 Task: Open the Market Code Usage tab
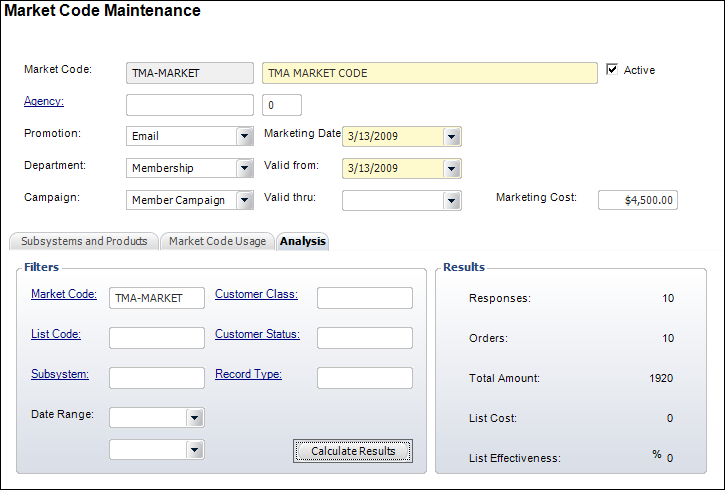217,241
